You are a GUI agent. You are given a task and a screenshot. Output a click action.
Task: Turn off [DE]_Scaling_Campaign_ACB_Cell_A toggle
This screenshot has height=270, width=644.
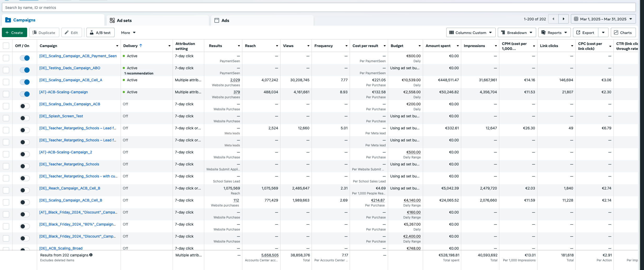pos(25,82)
